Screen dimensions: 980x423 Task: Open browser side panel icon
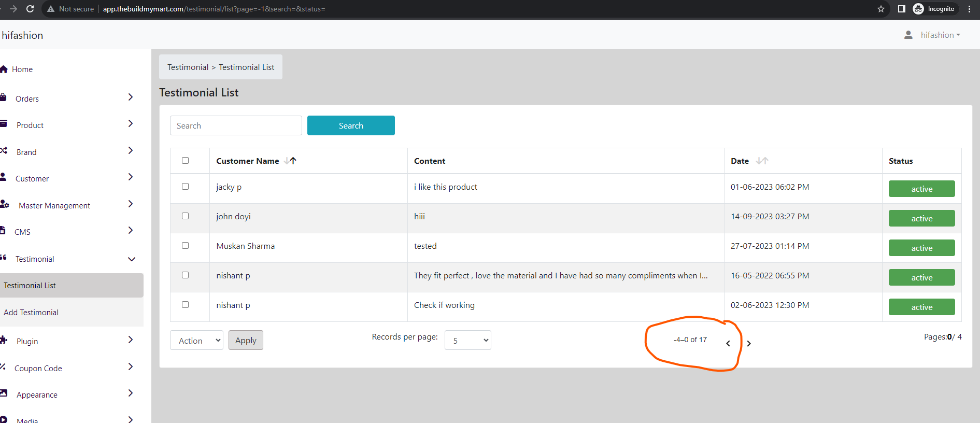[902, 9]
